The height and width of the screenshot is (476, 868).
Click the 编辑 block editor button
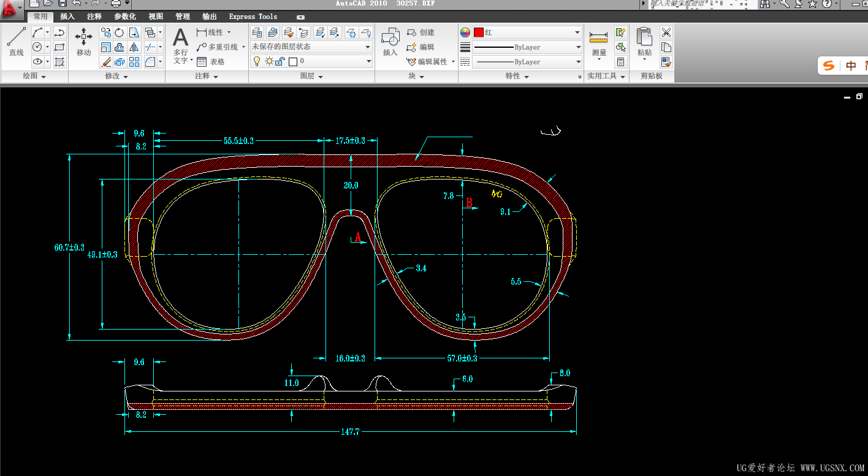click(x=421, y=47)
